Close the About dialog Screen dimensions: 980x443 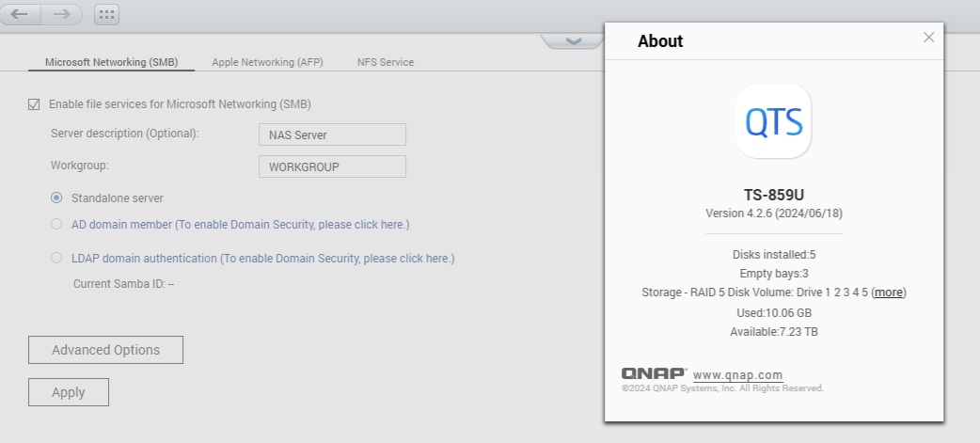[929, 38]
